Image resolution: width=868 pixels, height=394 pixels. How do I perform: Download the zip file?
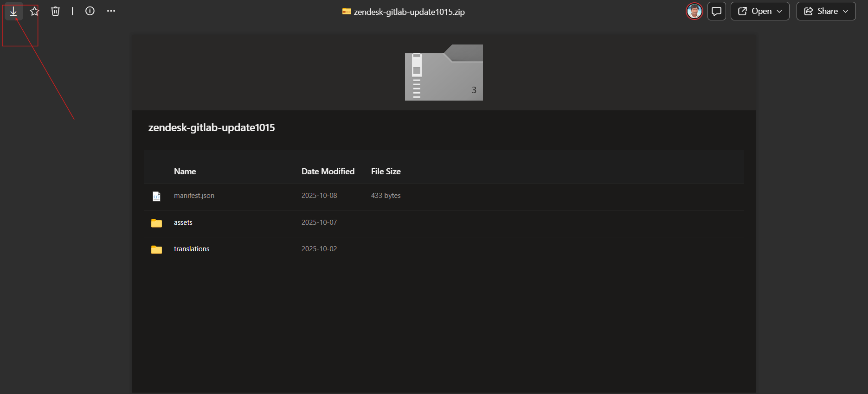(x=13, y=11)
